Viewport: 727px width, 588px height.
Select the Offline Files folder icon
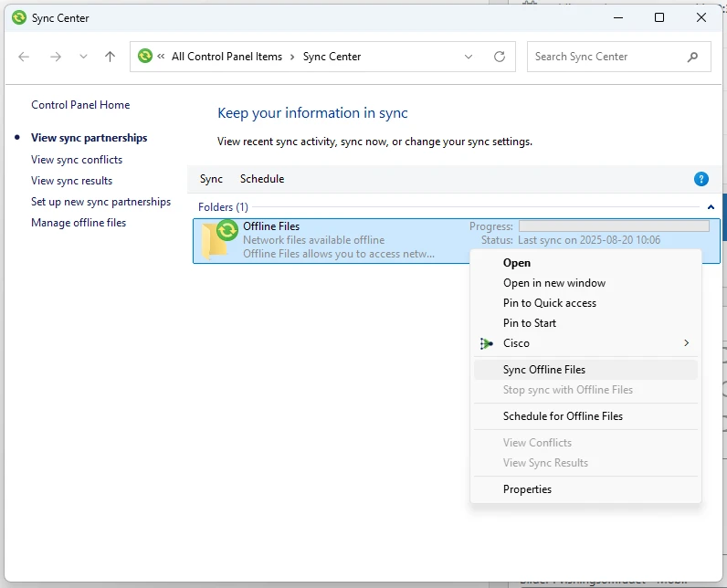pos(219,239)
